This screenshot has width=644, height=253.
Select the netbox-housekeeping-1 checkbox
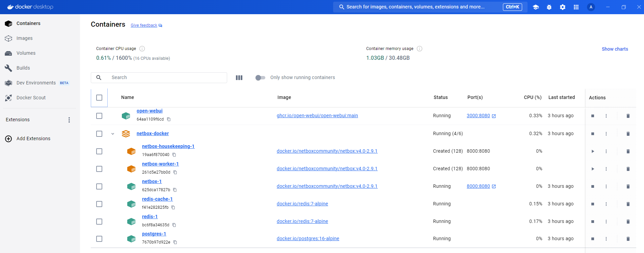coord(99,151)
